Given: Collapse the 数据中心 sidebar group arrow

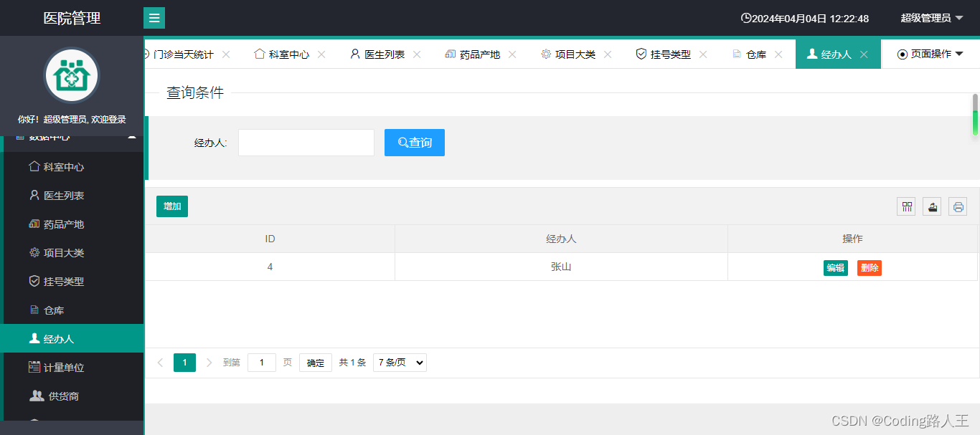Looking at the screenshot, I should click(132, 136).
